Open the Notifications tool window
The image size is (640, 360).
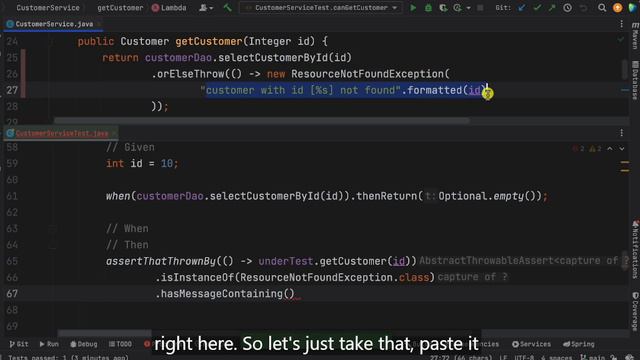[635, 249]
